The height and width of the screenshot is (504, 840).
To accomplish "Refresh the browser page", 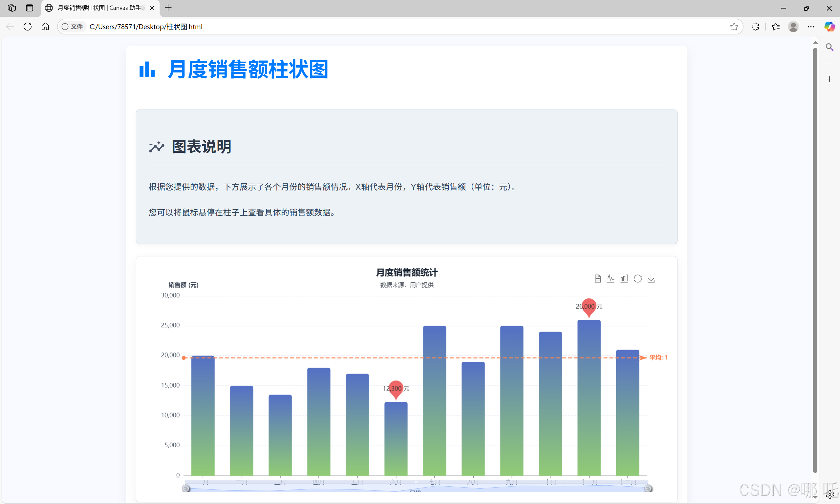I will click(28, 27).
